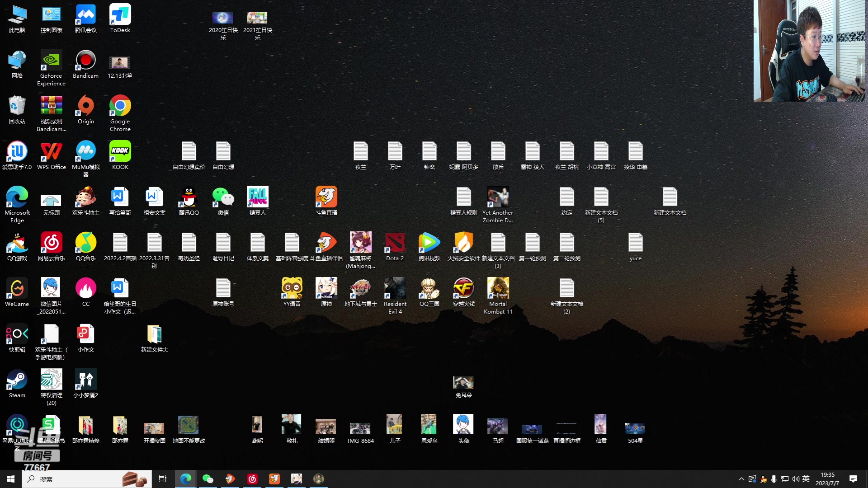Open the 第一轮预测 text document
868x488 pixels.
[533, 247]
